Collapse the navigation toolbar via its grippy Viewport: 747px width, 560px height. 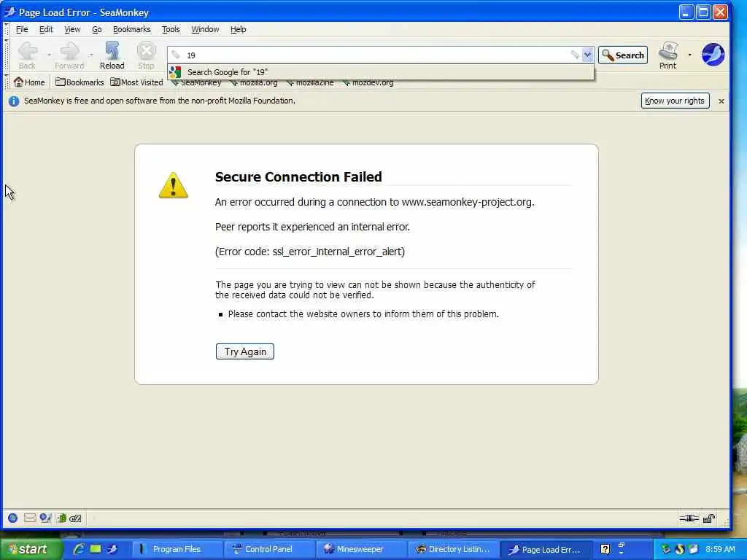[6, 55]
